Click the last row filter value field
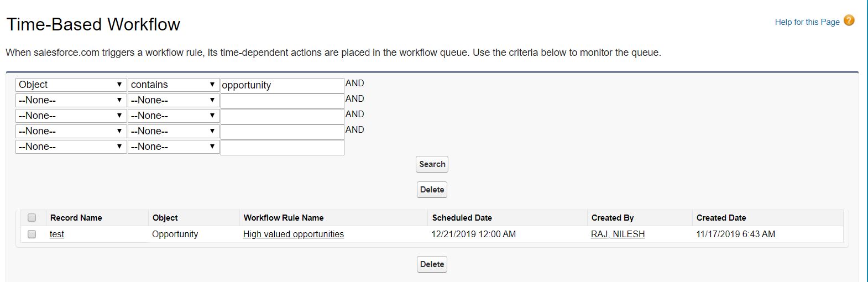The width and height of the screenshot is (868, 282). pyautogui.click(x=282, y=147)
